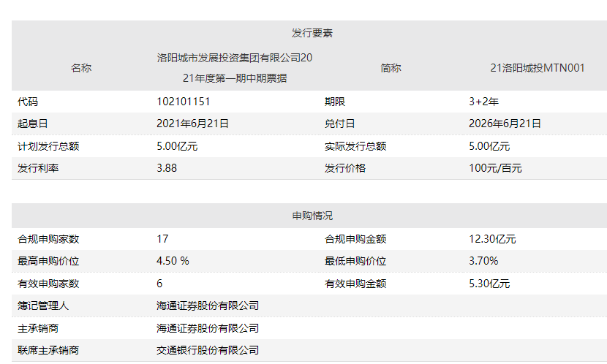
Task: Select the 计划发行总额 label
Action: click(x=48, y=146)
